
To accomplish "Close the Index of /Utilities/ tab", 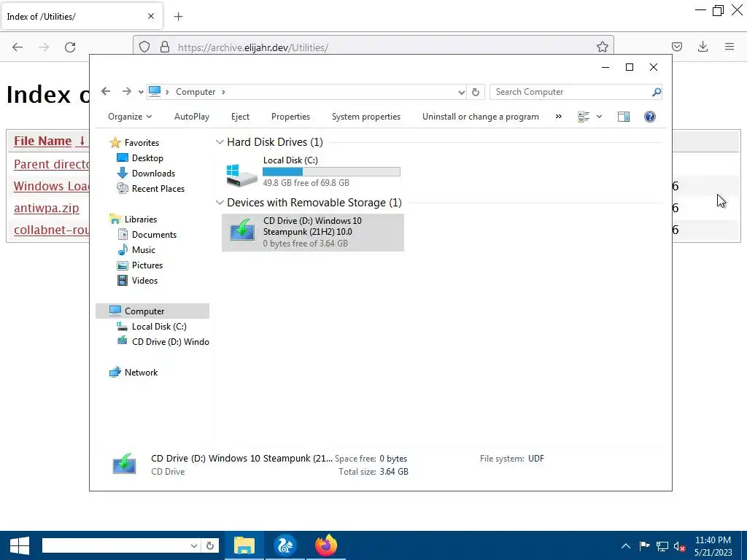I will pyautogui.click(x=151, y=16).
